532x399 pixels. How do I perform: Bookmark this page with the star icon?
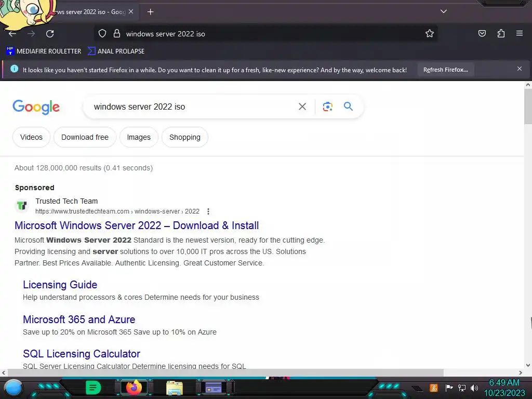click(x=430, y=34)
